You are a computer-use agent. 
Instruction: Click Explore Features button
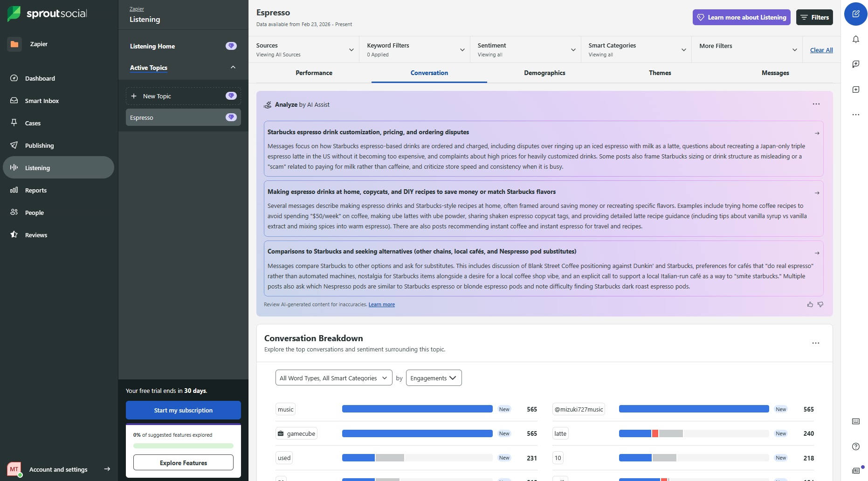coord(183,463)
